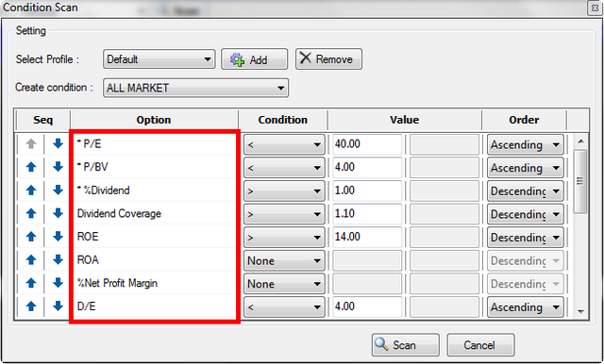The height and width of the screenshot is (364, 604).
Task: Open the D/E order dropdown
Action: point(526,307)
